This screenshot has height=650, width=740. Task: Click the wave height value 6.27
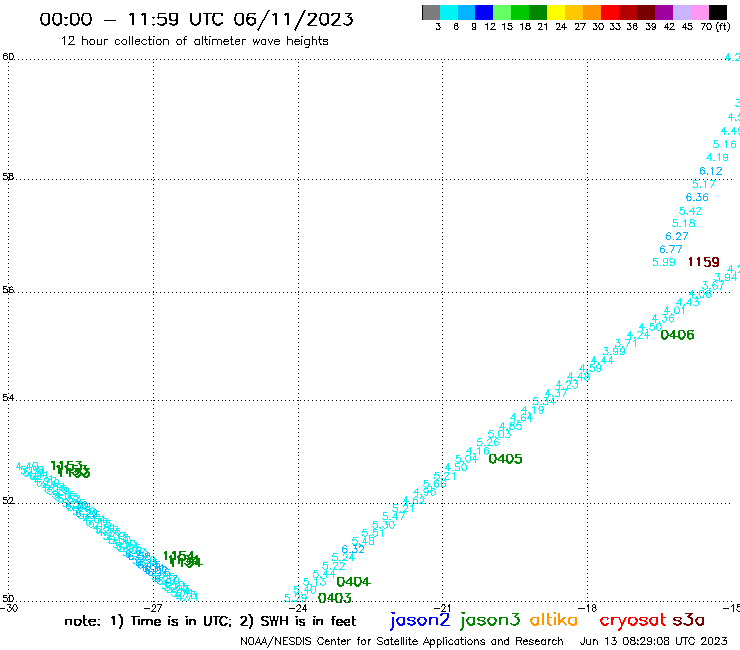pyautogui.click(x=677, y=236)
